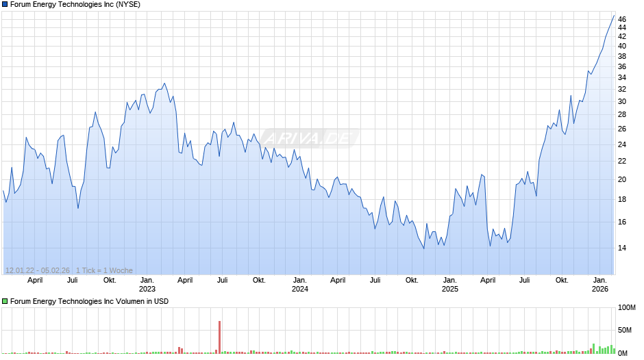Screen dimensions: 644x360
Task: Click the 'Forum Energy Technologies Inc Volumen in USD' label
Action: (x=89, y=301)
